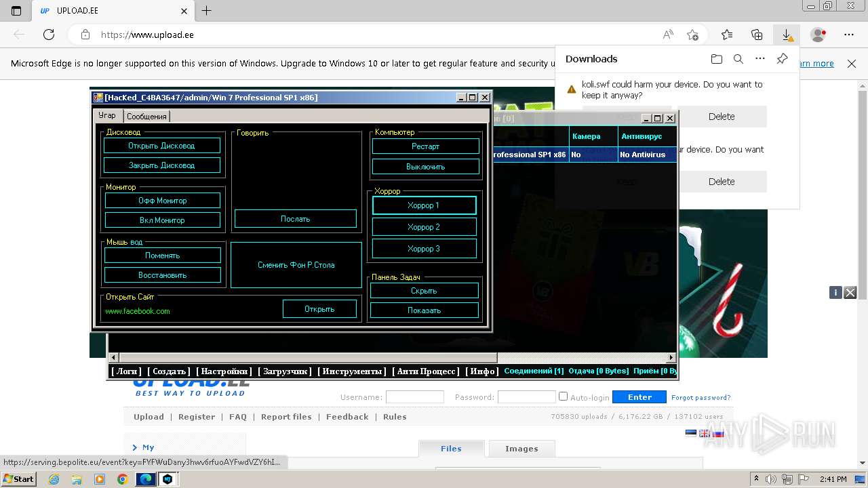Open Настройки menu item
868x488 pixels.
tap(224, 371)
